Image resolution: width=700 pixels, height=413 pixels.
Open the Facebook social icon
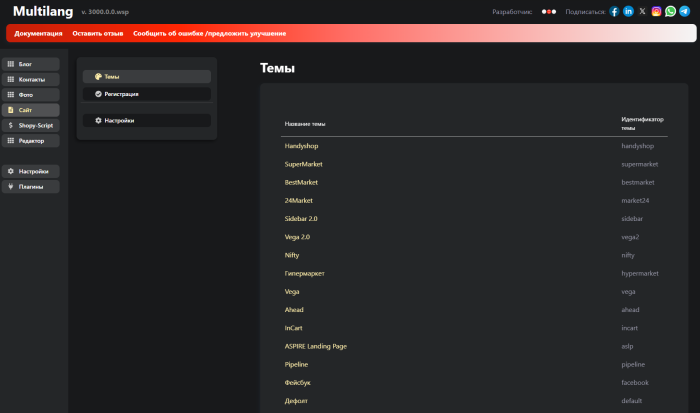point(614,12)
